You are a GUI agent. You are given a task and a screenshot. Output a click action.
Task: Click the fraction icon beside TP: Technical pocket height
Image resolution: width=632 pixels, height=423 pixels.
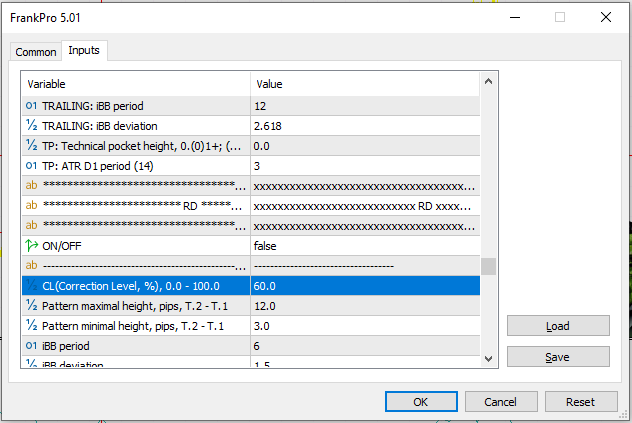[x=31, y=145]
